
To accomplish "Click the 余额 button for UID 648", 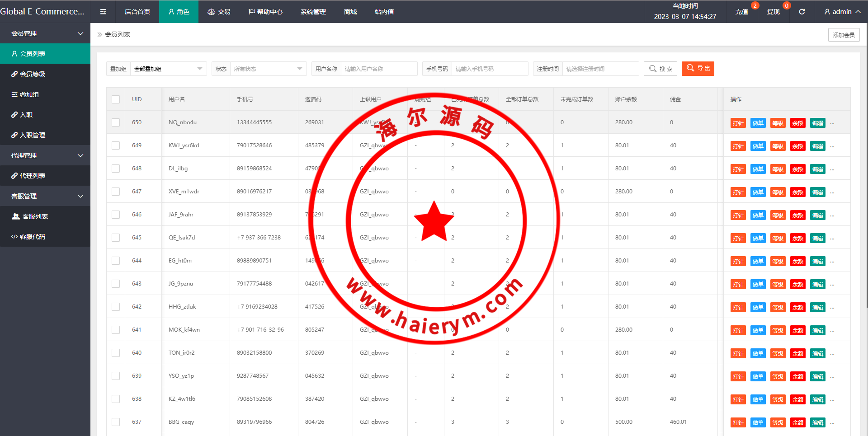I will pyautogui.click(x=797, y=169).
